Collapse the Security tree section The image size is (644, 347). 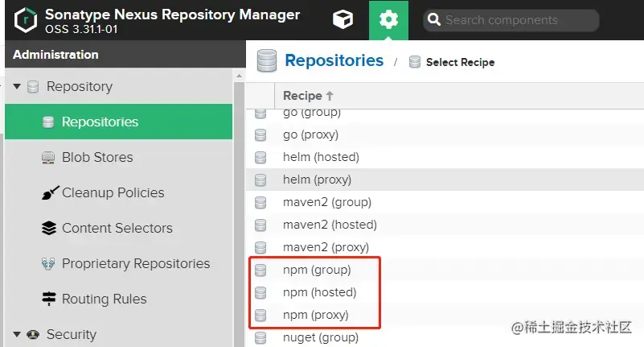point(17,334)
